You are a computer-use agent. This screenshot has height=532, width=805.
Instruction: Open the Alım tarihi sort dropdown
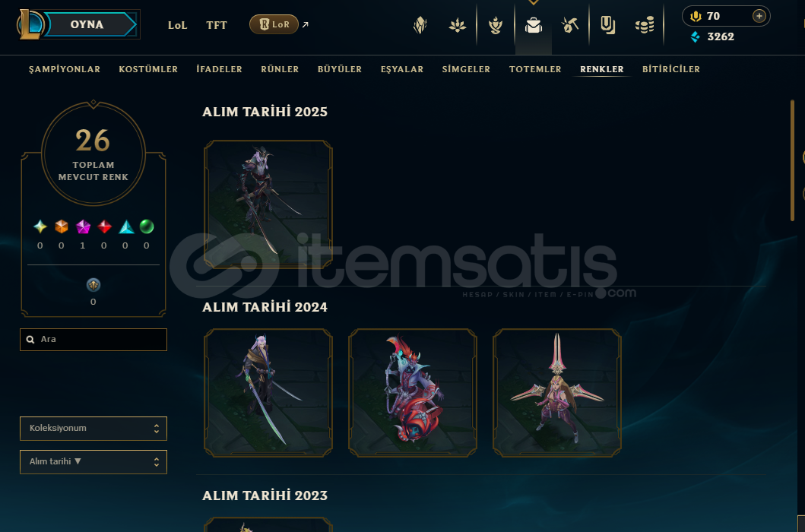(x=93, y=462)
